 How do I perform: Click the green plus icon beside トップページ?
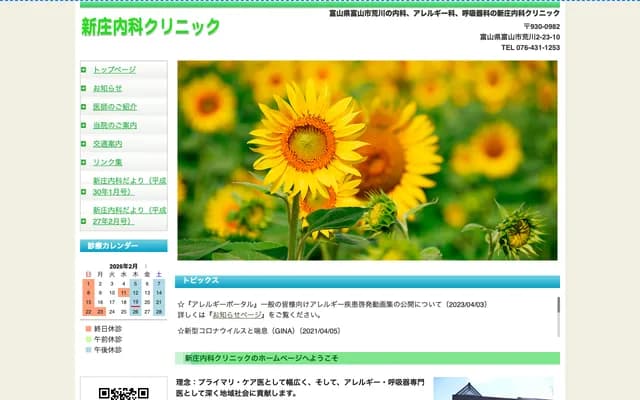coord(85,70)
